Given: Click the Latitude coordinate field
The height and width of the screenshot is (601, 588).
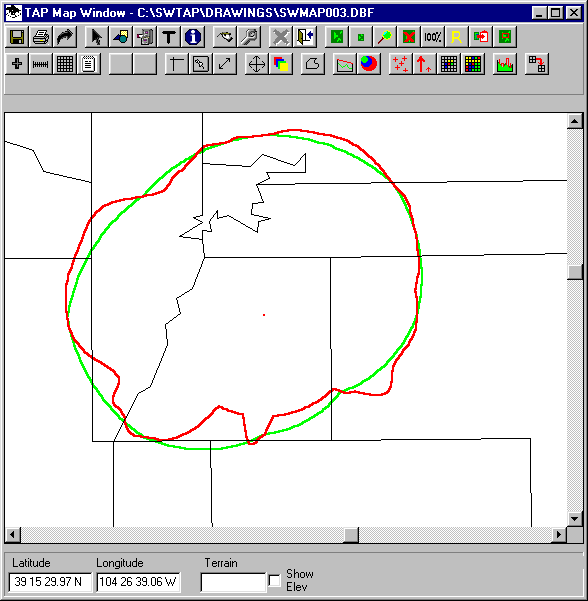Looking at the screenshot, I should pyautogui.click(x=50, y=582).
